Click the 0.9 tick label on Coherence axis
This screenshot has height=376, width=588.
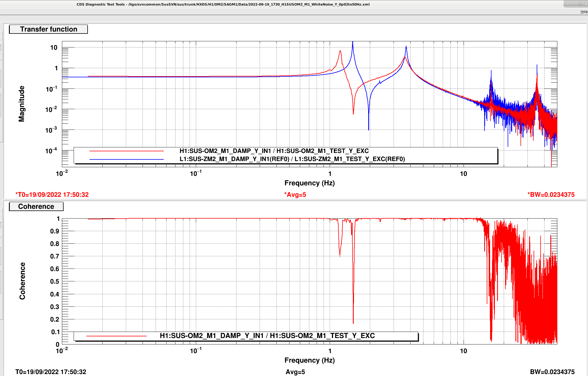55,231
